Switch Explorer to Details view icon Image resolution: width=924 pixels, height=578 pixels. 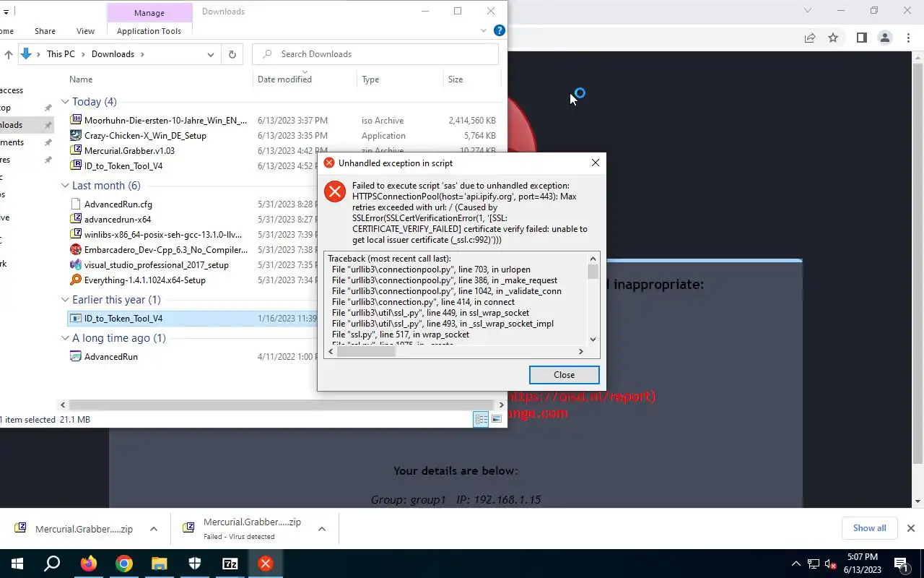(481, 420)
